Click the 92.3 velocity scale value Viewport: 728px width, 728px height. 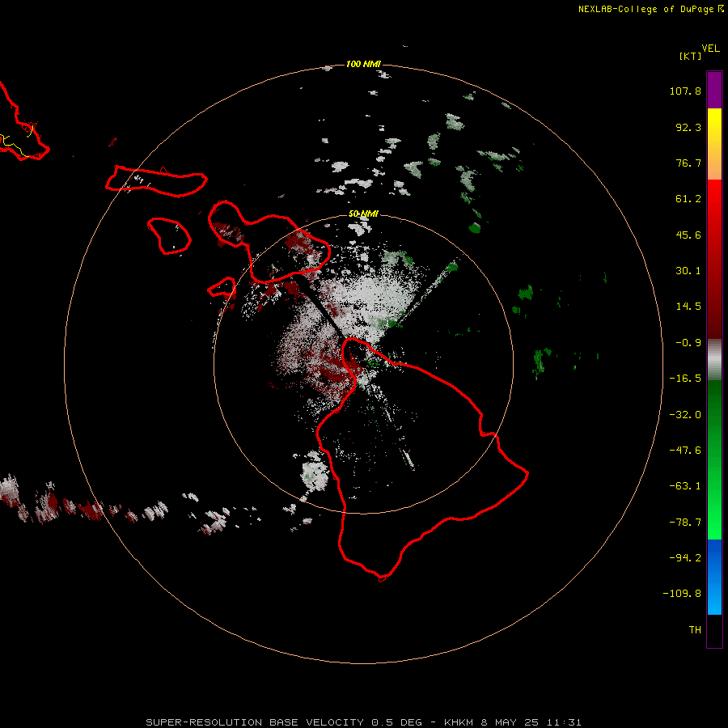coord(688,127)
